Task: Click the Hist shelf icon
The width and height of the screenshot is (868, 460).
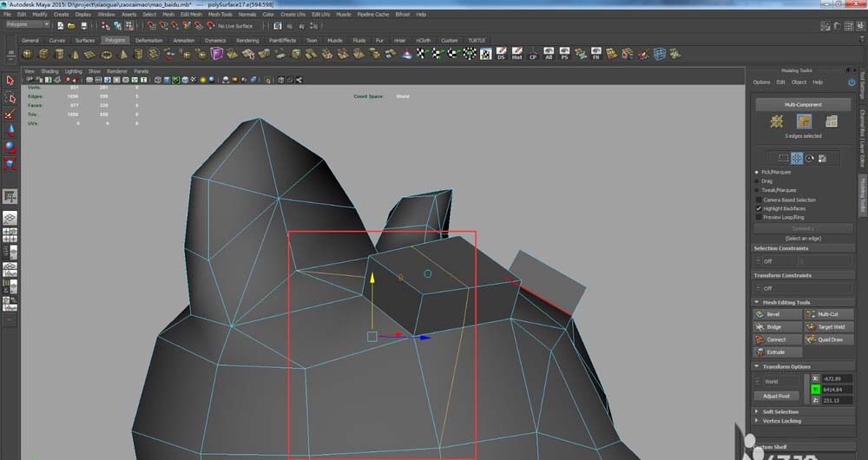Action: coord(517,54)
